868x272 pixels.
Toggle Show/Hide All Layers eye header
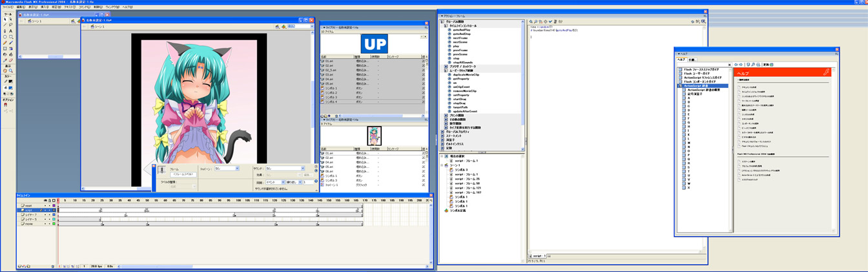click(x=45, y=200)
